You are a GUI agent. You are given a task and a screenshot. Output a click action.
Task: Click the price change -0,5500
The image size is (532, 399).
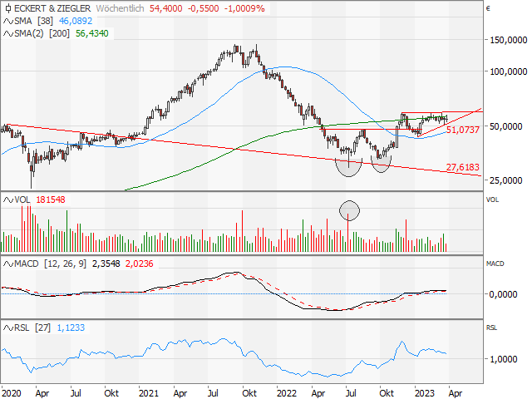coord(203,8)
